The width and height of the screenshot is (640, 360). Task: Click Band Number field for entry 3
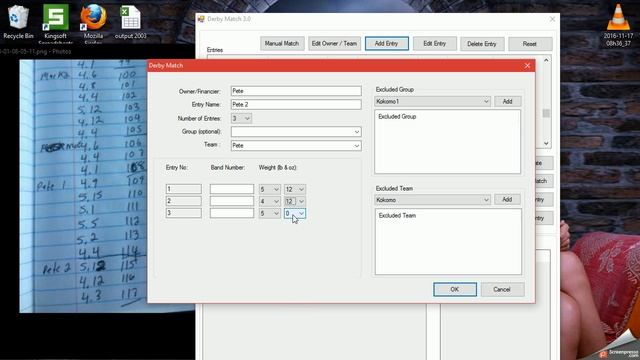232,213
